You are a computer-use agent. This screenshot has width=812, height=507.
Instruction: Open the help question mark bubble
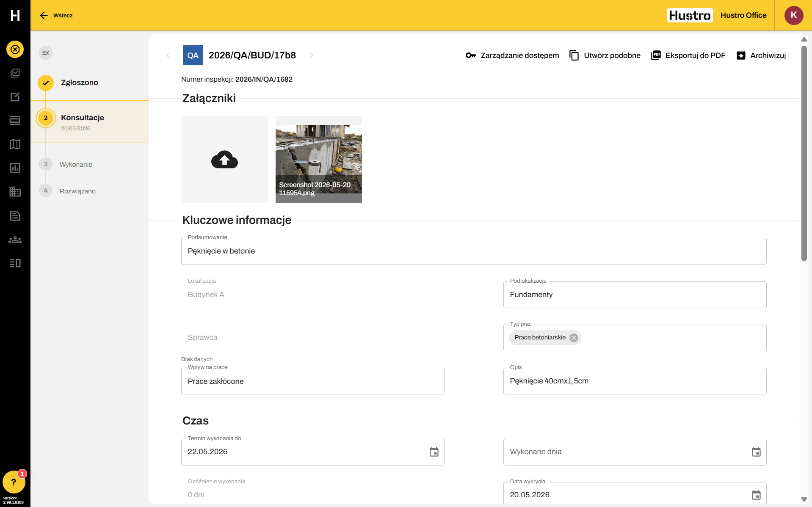pos(14,482)
